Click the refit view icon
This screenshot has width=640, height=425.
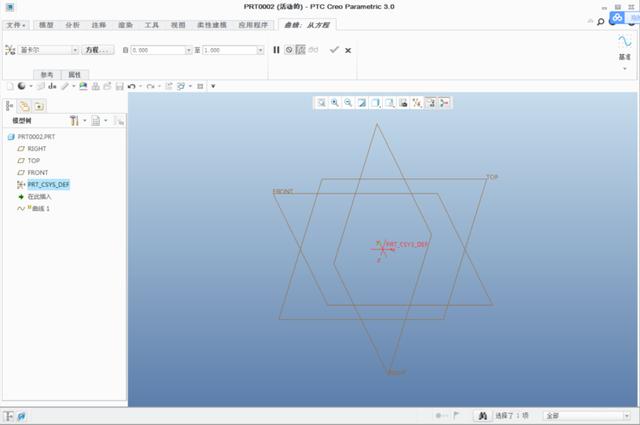tap(322, 103)
